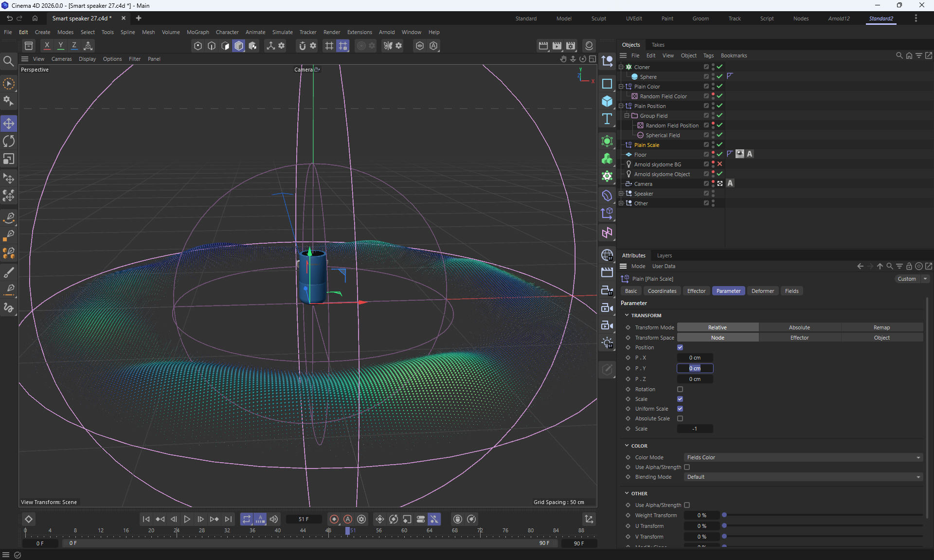
Task: Select the Scale tool icon
Action: pos(9,159)
